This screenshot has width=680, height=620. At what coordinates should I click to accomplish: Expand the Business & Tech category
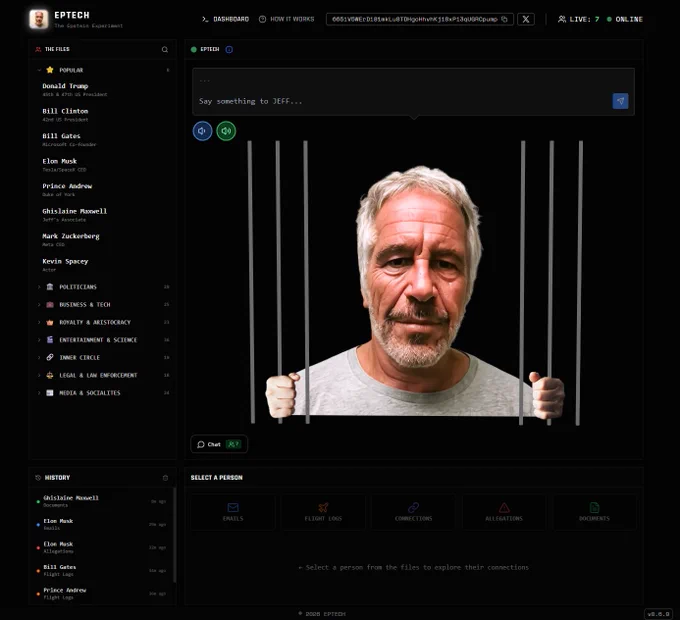coord(103,304)
